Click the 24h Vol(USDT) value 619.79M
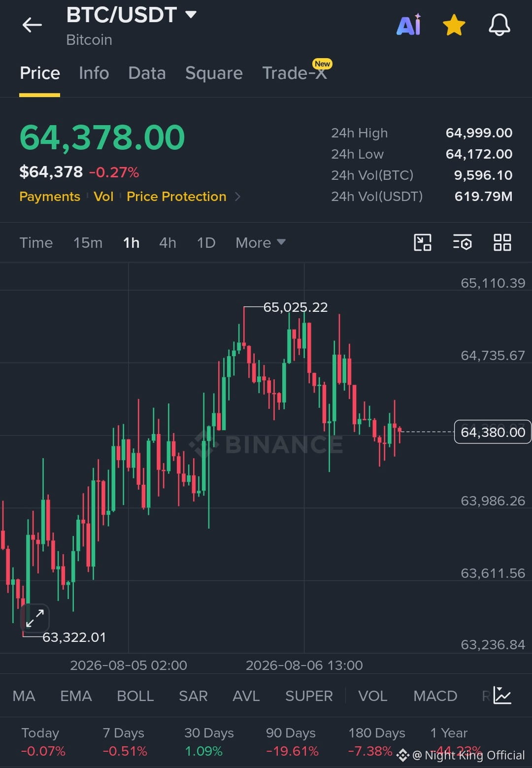 tap(483, 197)
